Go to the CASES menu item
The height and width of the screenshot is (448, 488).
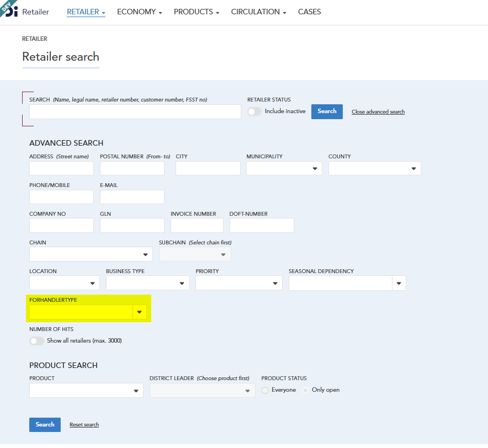click(x=309, y=12)
